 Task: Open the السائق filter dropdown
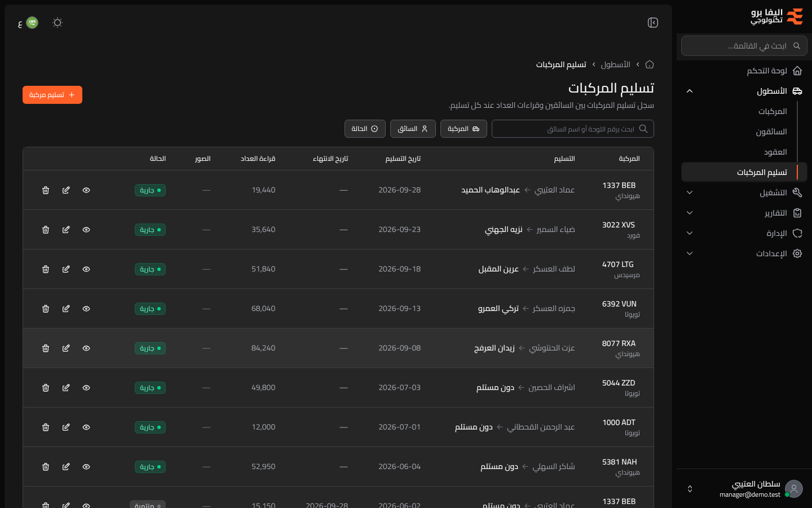pyautogui.click(x=413, y=129)
